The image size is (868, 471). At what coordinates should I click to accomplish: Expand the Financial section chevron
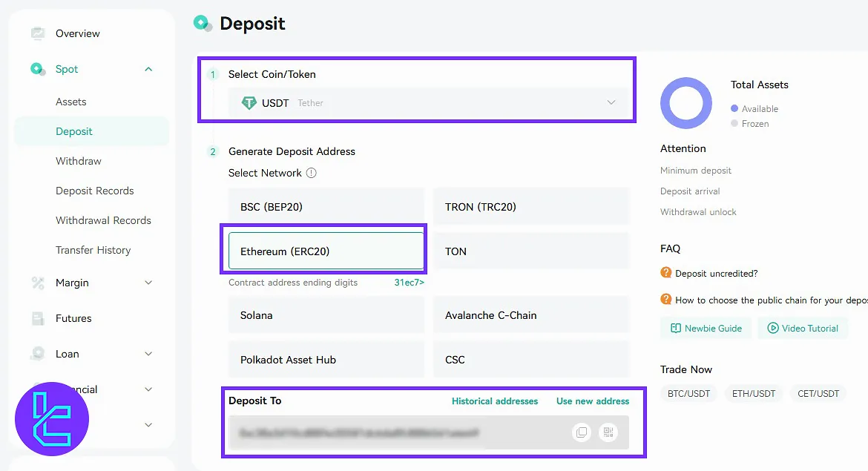pos(148,389)
